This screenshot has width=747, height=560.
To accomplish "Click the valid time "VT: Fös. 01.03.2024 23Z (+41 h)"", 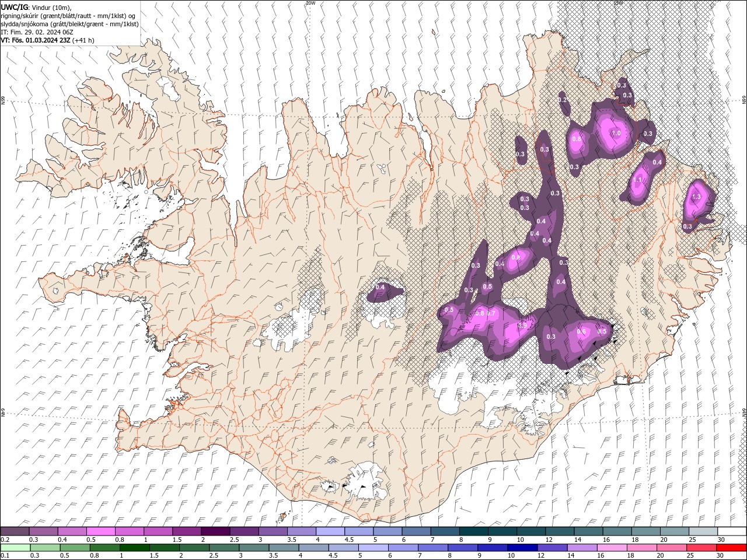I will (x=48, y=40).
